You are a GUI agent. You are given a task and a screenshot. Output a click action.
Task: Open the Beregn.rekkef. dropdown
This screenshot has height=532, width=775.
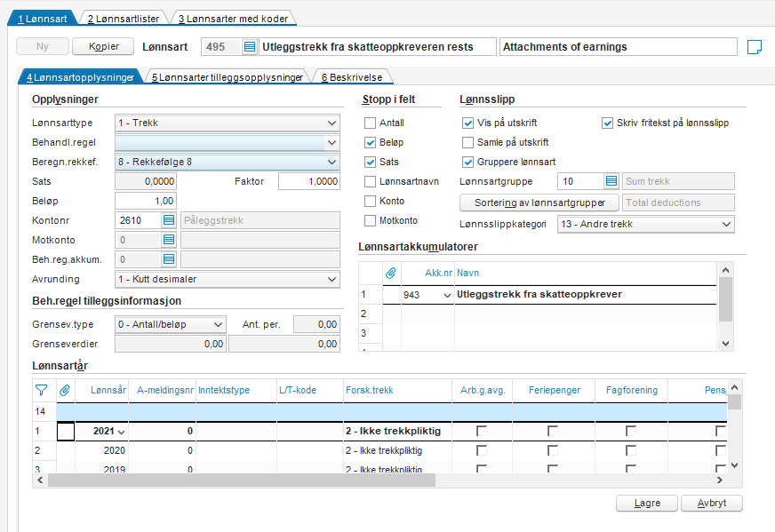coord(332,162)
